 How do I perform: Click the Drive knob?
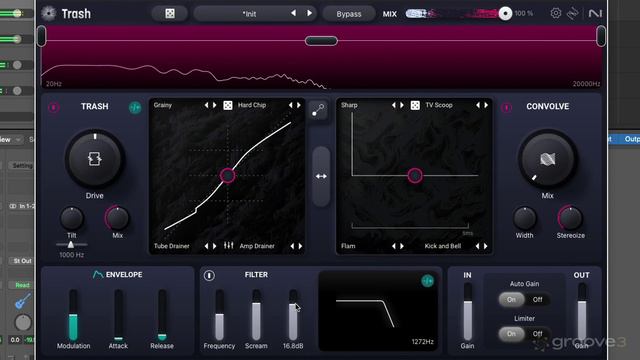[x=95, y=159]
